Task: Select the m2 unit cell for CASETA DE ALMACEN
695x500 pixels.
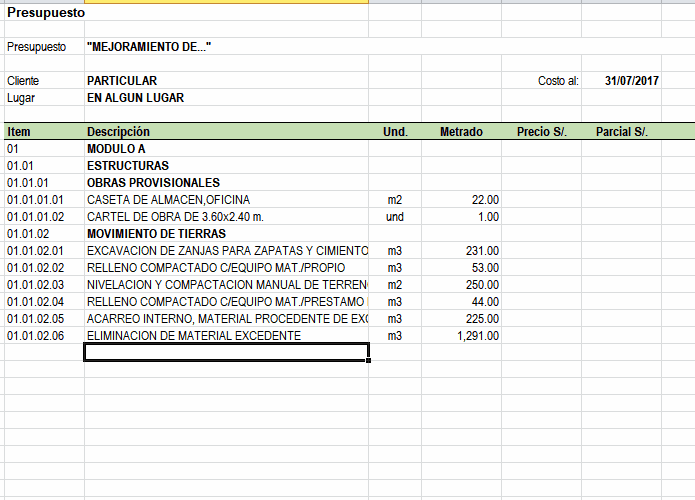Action: click(395, 200)
